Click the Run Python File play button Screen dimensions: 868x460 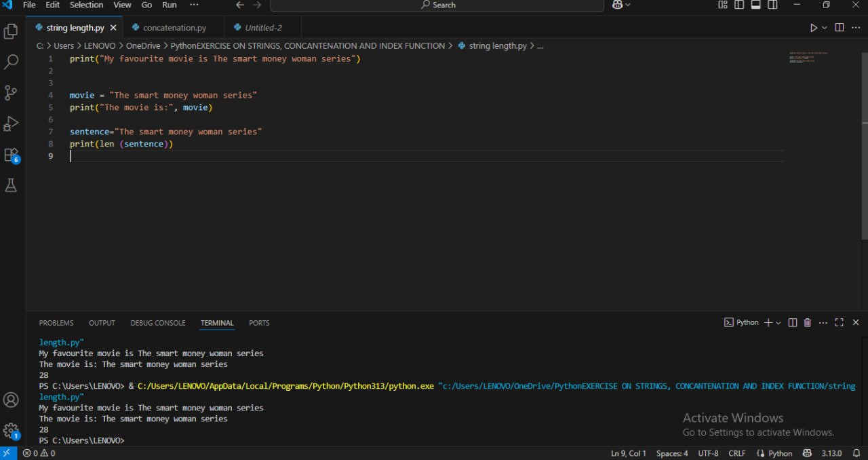tap(813, 28)
